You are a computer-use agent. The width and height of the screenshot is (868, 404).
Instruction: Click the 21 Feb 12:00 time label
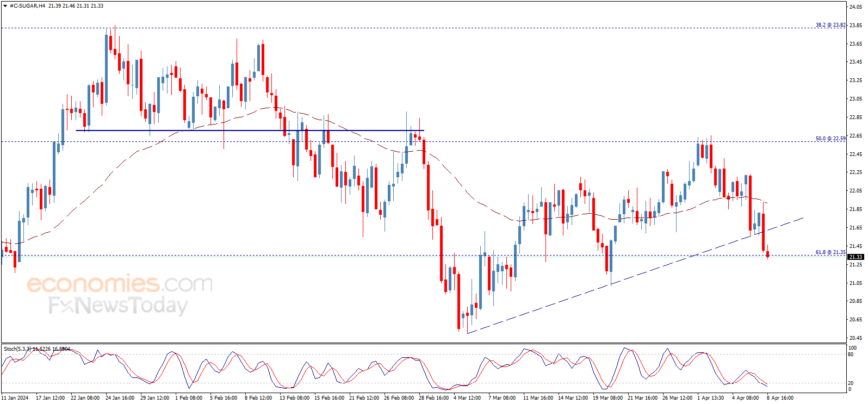(364, 398)
